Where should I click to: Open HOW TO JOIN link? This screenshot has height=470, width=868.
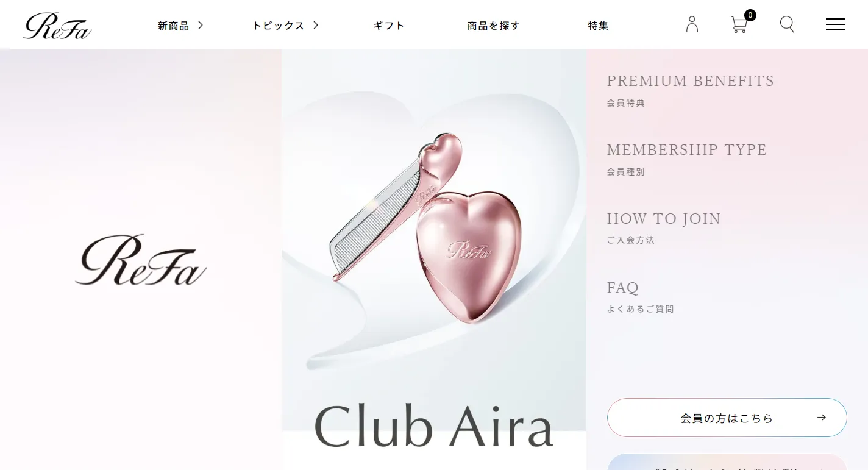(x=664, y=228)
